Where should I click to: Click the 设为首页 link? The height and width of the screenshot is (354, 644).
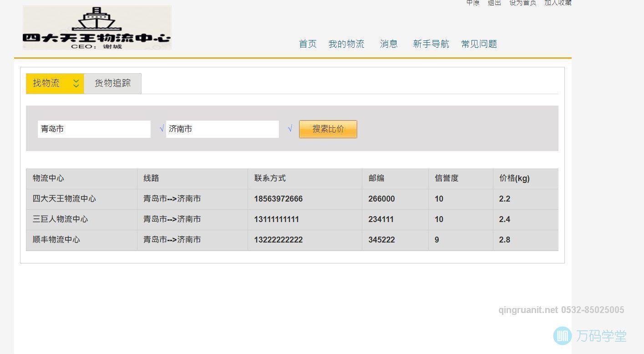click(x=522, y=3)
